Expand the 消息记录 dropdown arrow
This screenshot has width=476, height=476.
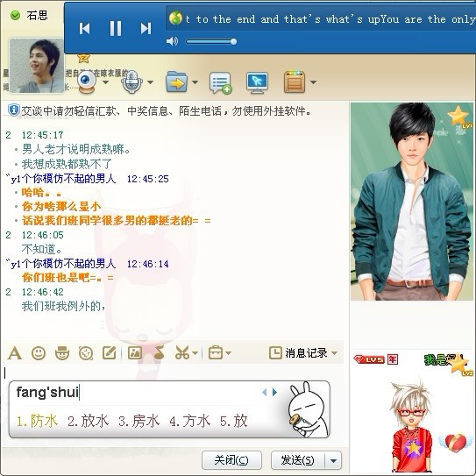tap(334, 353)
